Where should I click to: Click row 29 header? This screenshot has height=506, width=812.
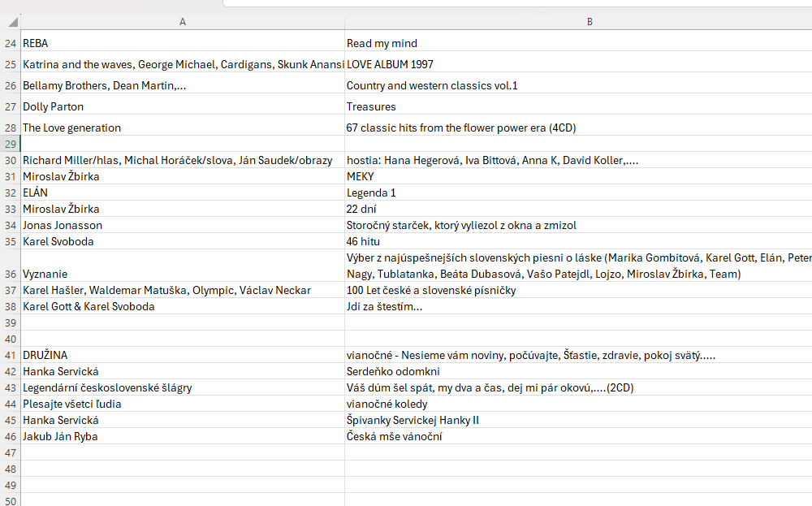[x=11, y=144]
